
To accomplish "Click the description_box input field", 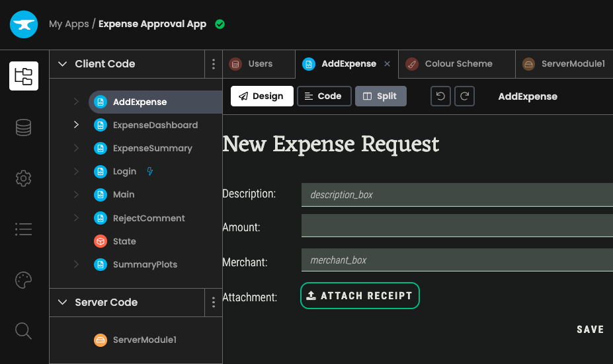I will pyautogui.click(x=456, y=195).
